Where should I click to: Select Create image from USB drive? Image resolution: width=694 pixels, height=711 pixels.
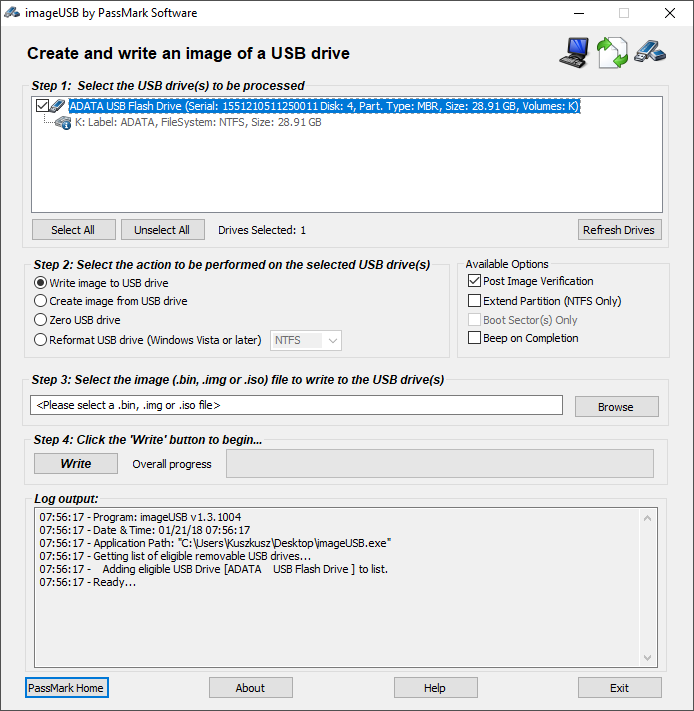click(x=40, y=301)
